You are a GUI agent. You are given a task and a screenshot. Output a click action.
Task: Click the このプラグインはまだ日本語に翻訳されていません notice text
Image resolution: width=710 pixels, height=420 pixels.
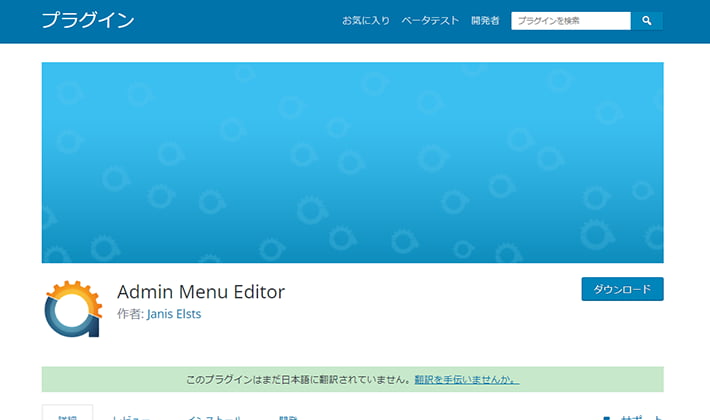[299, 379]
